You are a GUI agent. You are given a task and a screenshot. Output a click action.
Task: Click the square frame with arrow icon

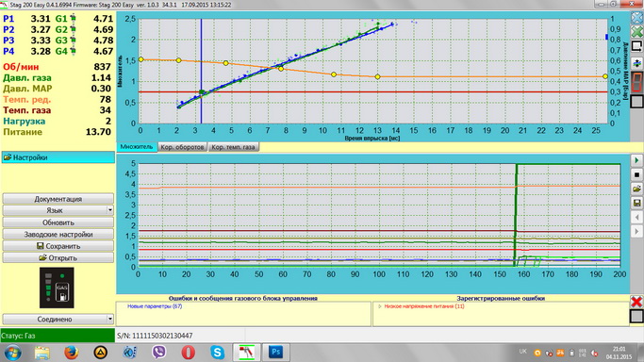pos(636,46)
